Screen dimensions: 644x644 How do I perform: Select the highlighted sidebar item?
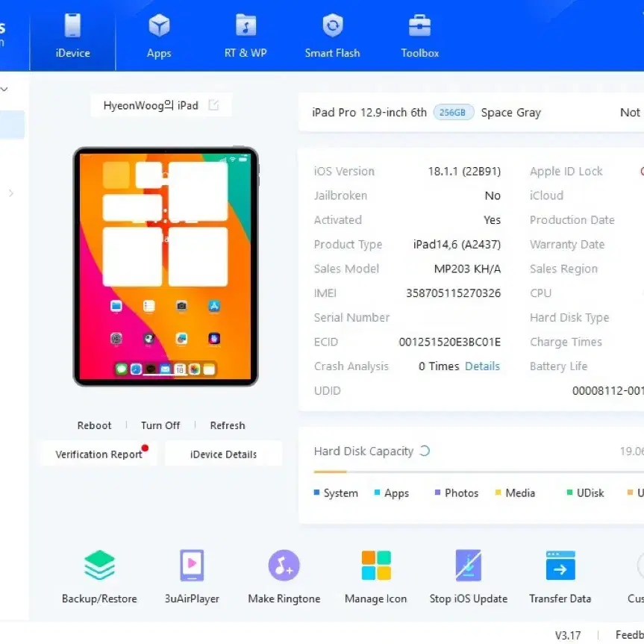coord(12,125)
